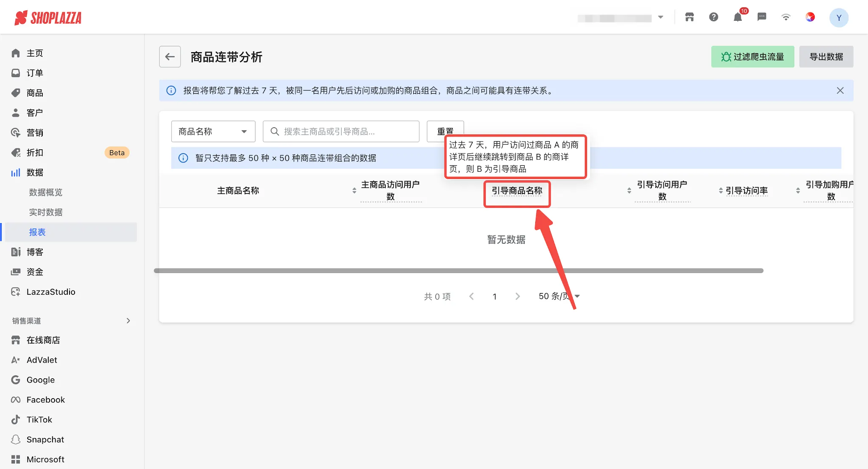This screenshot has width=868, height=469.
Task: Click the Snapchat ghost icon
Action: pos(16,440)
